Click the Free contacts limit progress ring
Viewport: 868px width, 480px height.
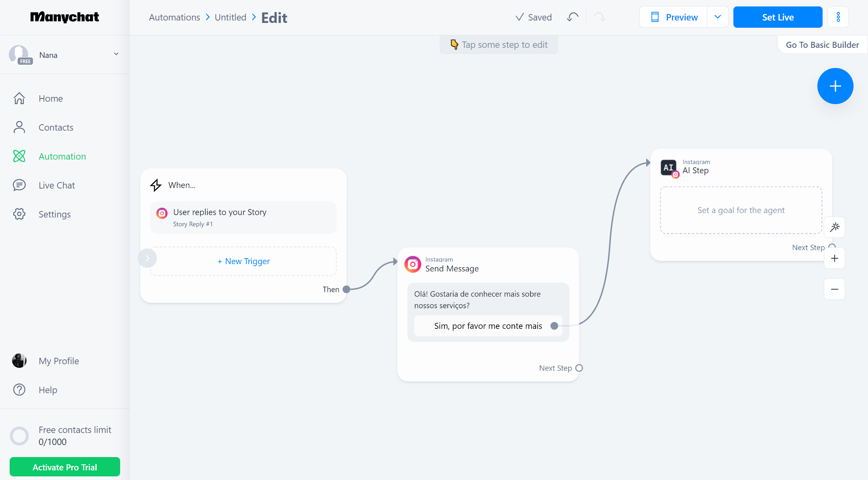tap(19, 436)
